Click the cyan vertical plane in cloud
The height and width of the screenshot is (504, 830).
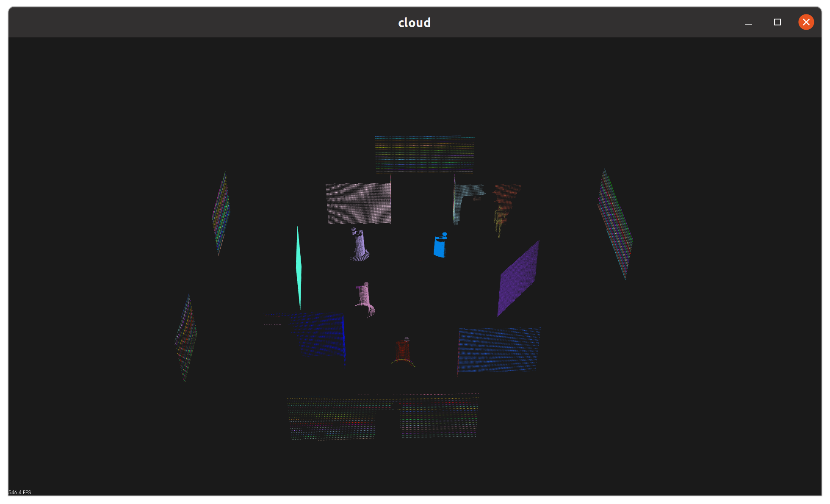[299, 268]
